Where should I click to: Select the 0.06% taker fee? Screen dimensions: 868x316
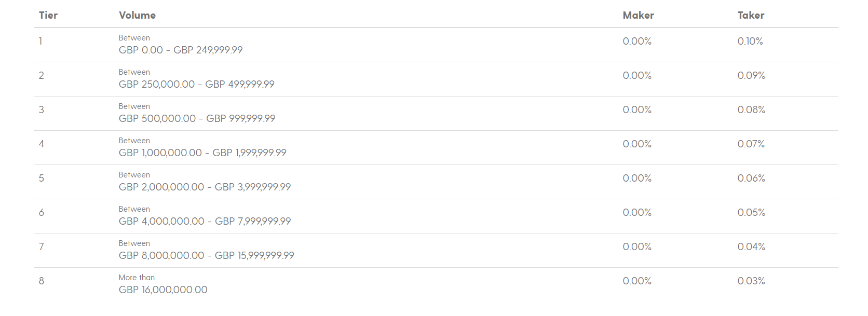coord(751,178)
